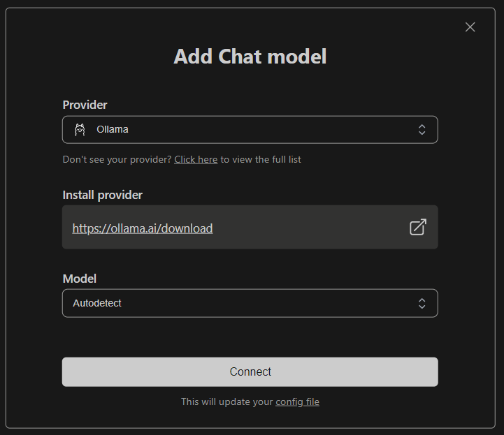Click the 'Add Chat model' heading
The height and width of the screenshot is (435, 504).
click(x=250, y=57)
